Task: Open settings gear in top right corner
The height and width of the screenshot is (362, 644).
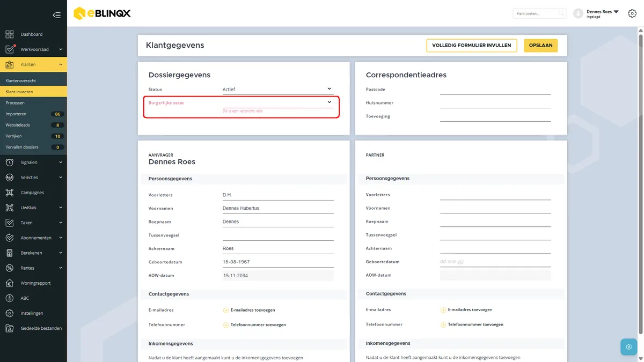Action: point(632,13)
